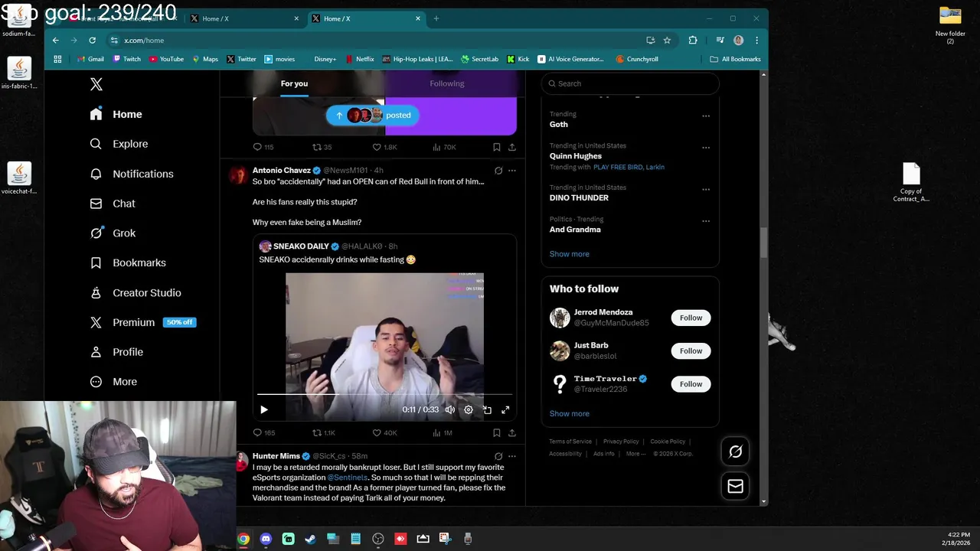Click Grok icon on Antonio Chavez post
Viewport: 980px width, 551px height.
(x=498, y=171)
